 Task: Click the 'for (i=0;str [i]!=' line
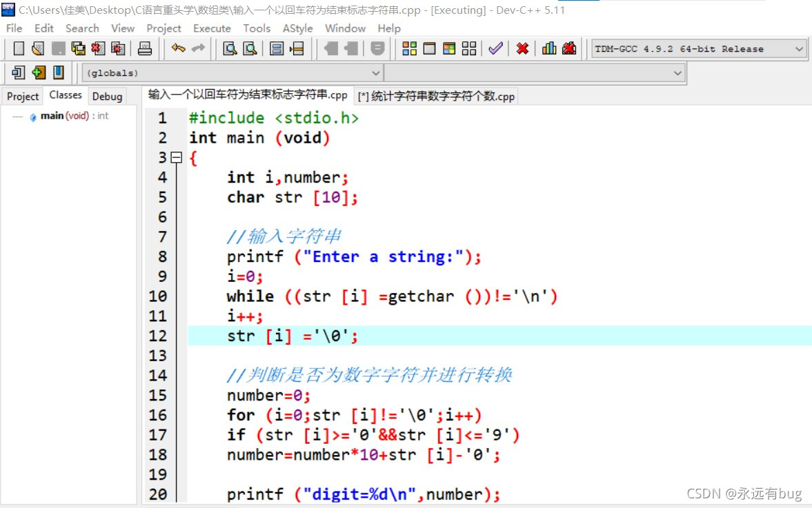(x=354, y=415)
